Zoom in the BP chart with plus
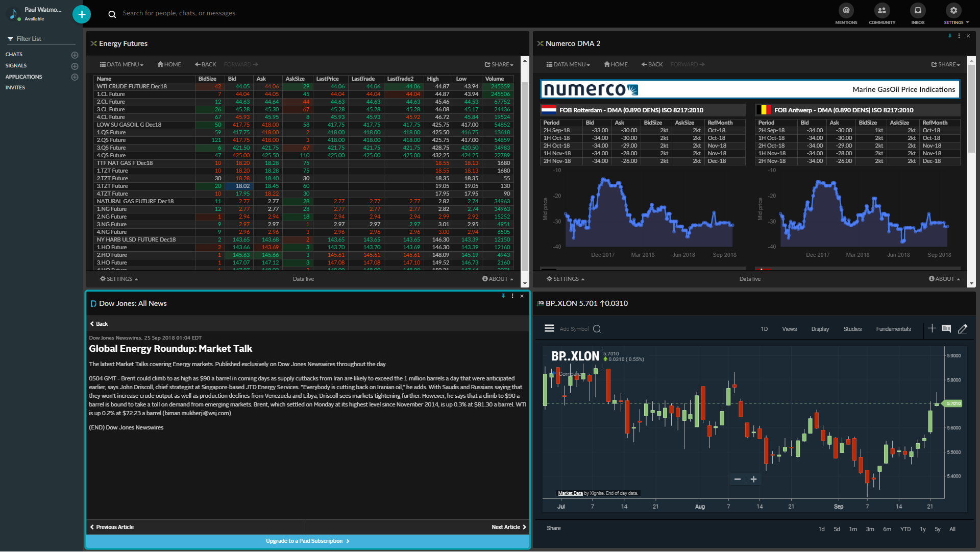Screen dimensions: 980x552 pos(753,479)
